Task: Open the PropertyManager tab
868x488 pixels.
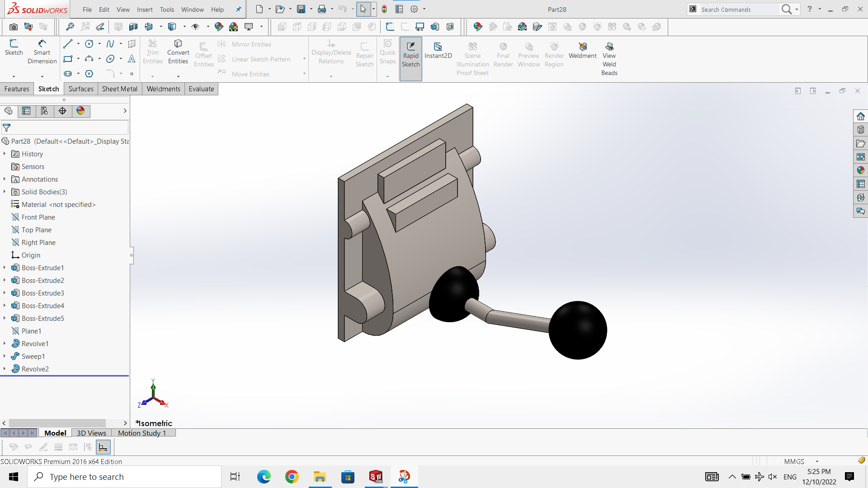Action: (x=26, y=111)
